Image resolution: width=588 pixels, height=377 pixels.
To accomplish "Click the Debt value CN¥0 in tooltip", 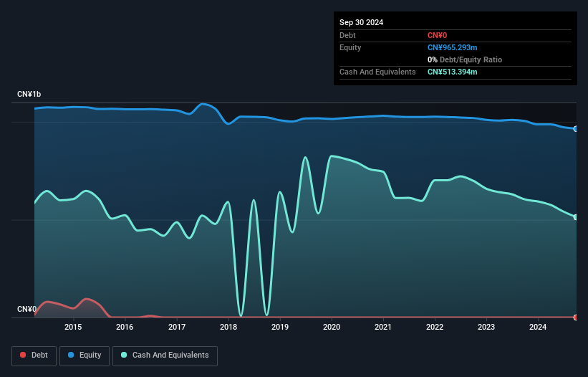I will (x=438, y=35).
